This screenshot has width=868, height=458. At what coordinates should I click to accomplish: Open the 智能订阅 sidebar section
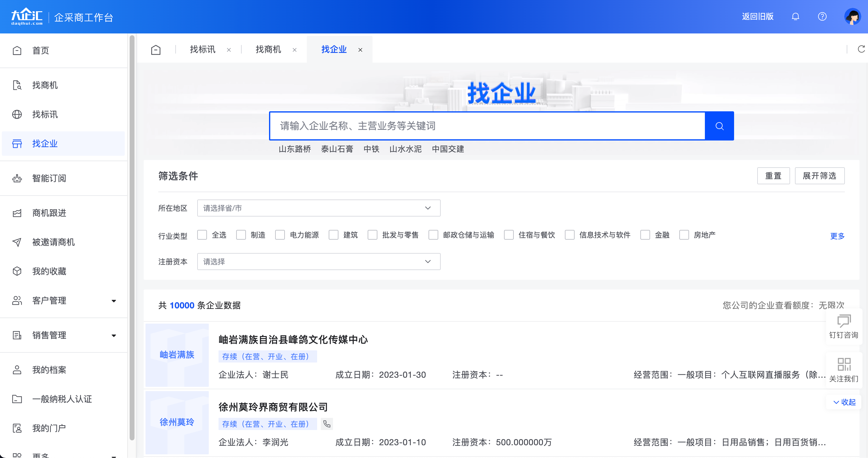49,178
